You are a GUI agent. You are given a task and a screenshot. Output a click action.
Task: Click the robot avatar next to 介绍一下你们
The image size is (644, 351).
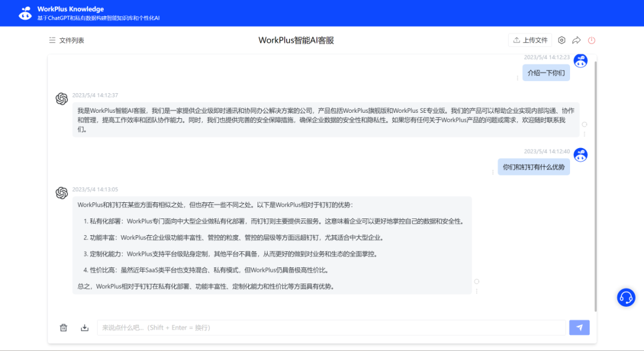click(580, 60)
